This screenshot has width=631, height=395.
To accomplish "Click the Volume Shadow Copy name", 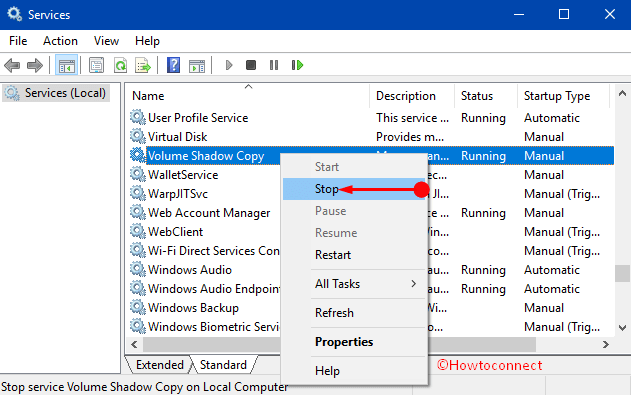I will 206,156.
